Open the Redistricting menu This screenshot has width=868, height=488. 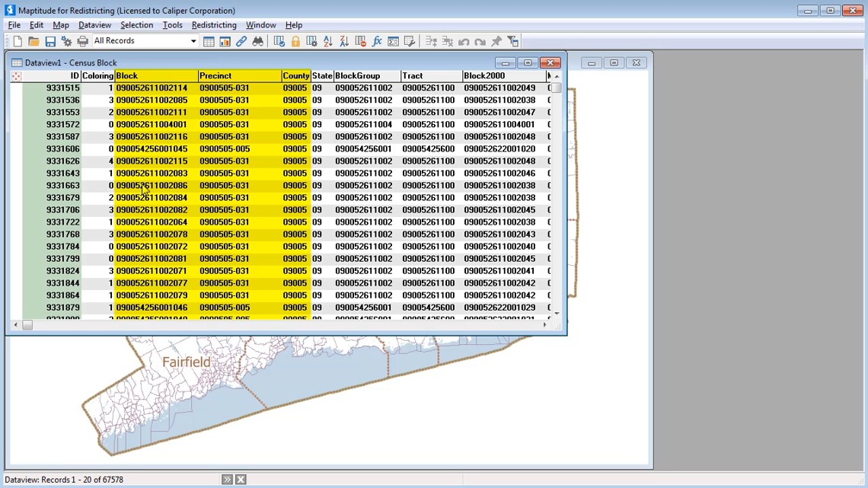(x=214, y=25)
